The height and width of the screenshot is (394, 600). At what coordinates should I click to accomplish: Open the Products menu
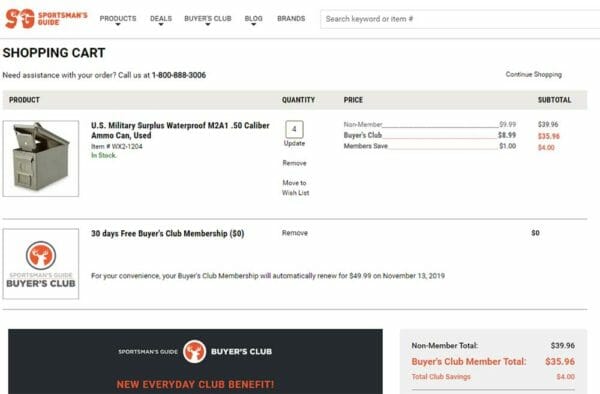(x=118, y=18)
